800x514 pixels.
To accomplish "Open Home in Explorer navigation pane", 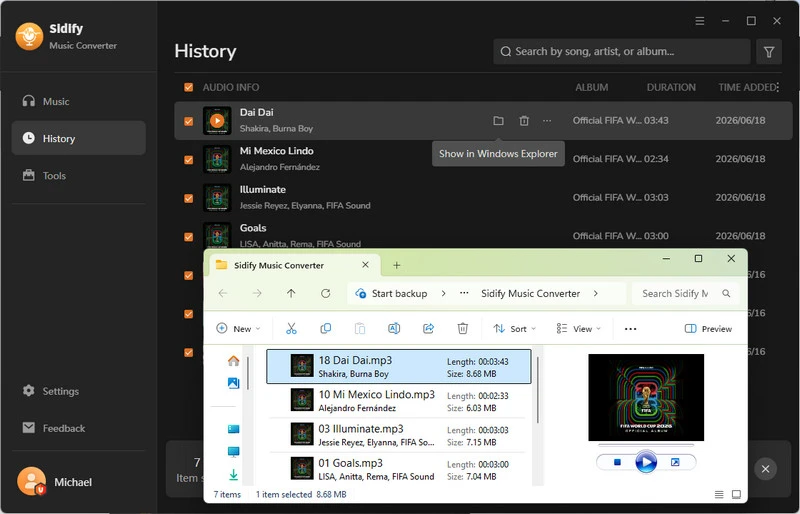I will click(x=233, y=361).
